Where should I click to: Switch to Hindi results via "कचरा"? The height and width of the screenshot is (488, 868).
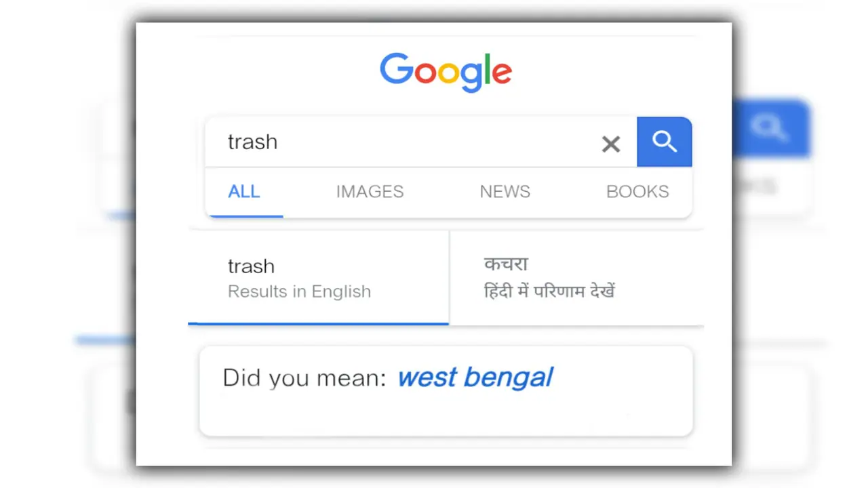click(x=506, y=264)
